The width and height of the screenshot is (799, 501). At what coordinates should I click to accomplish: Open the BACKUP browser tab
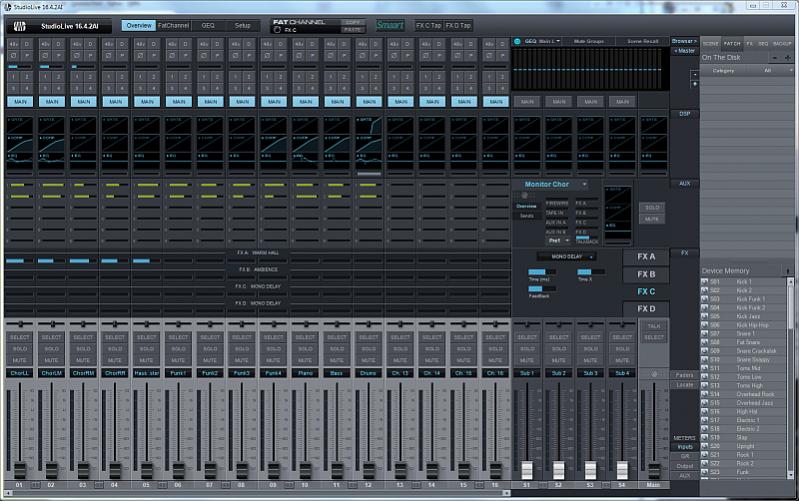click(x=782, y=44)
